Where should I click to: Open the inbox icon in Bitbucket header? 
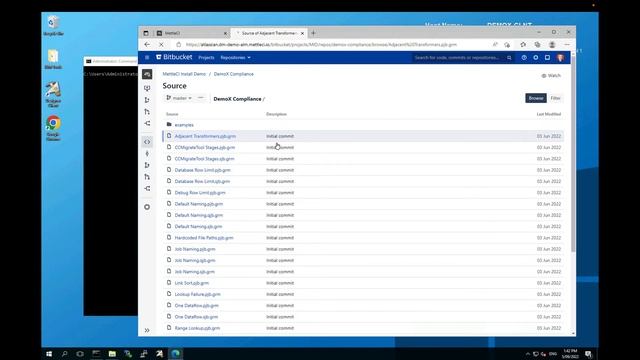[547, 58]
